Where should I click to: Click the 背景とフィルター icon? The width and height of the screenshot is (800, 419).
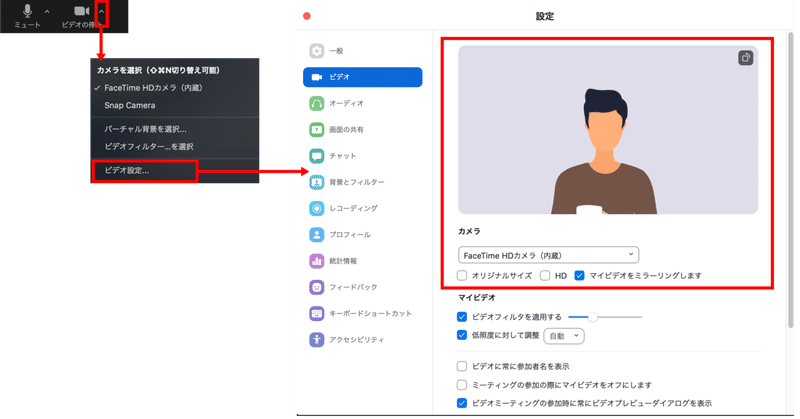(x=317, y=182)
